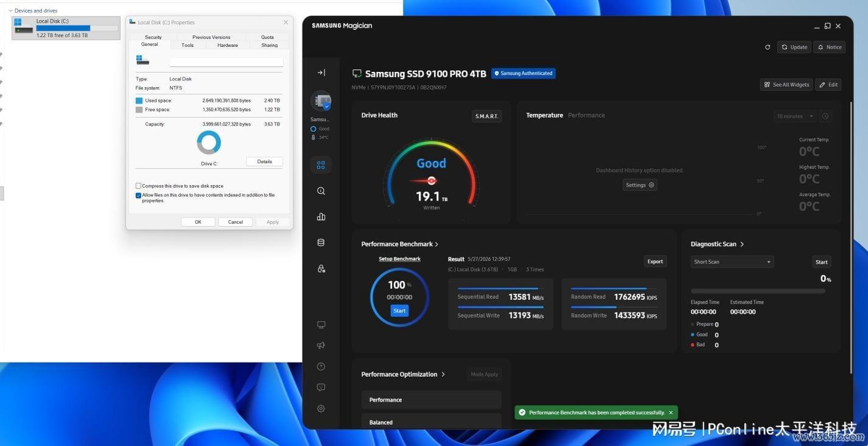
Task: Click the diagnostic scan progress bar
Action: click(758, 291)
